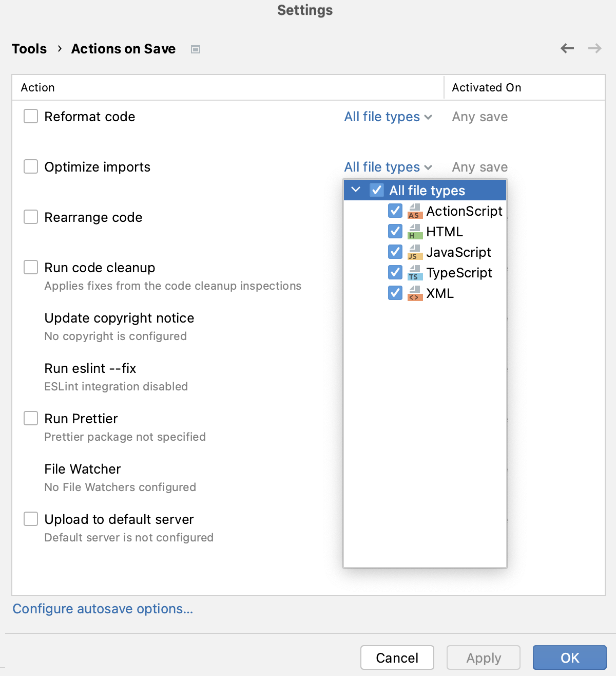Enable the Optimize imports checkbox

coord(31,166)
